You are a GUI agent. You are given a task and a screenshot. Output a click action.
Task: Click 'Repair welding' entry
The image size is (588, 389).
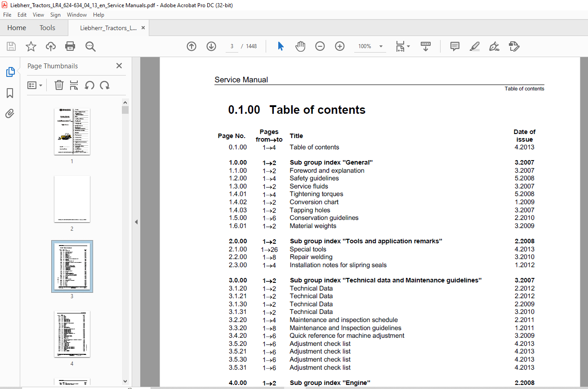[x=311, y=257]
